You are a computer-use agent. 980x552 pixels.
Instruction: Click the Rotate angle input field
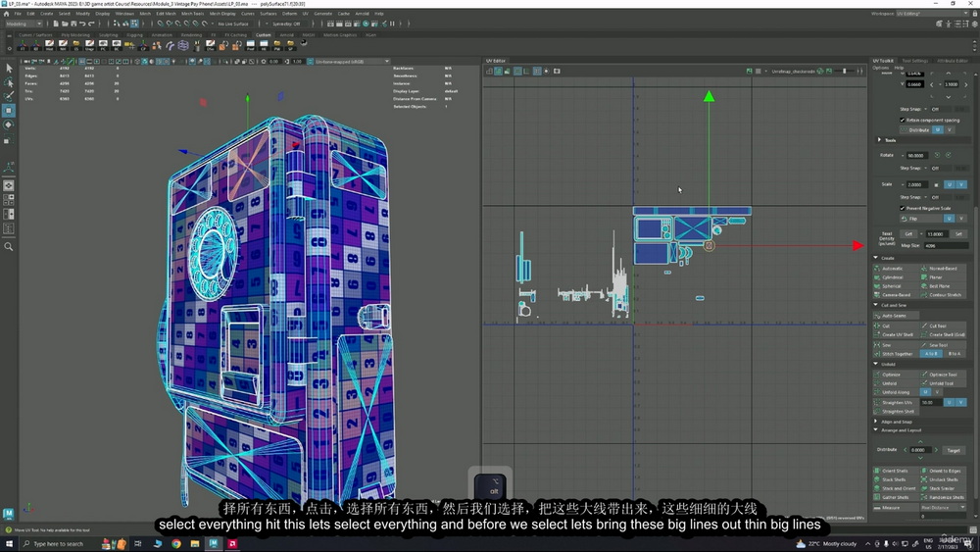tap(917, 155)
